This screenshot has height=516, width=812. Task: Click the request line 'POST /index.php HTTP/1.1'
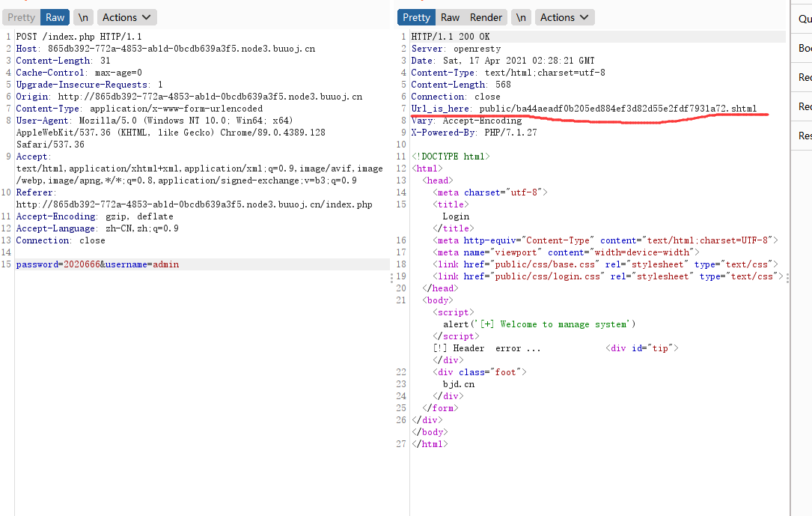click(x=79, y=37)
